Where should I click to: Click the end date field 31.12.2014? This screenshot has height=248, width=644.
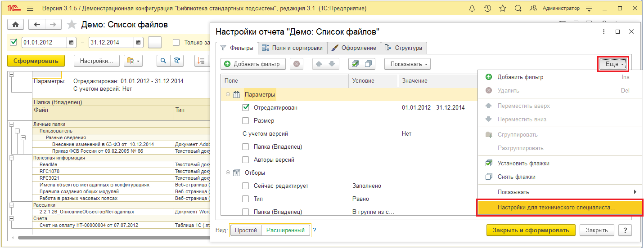[112, 43]
